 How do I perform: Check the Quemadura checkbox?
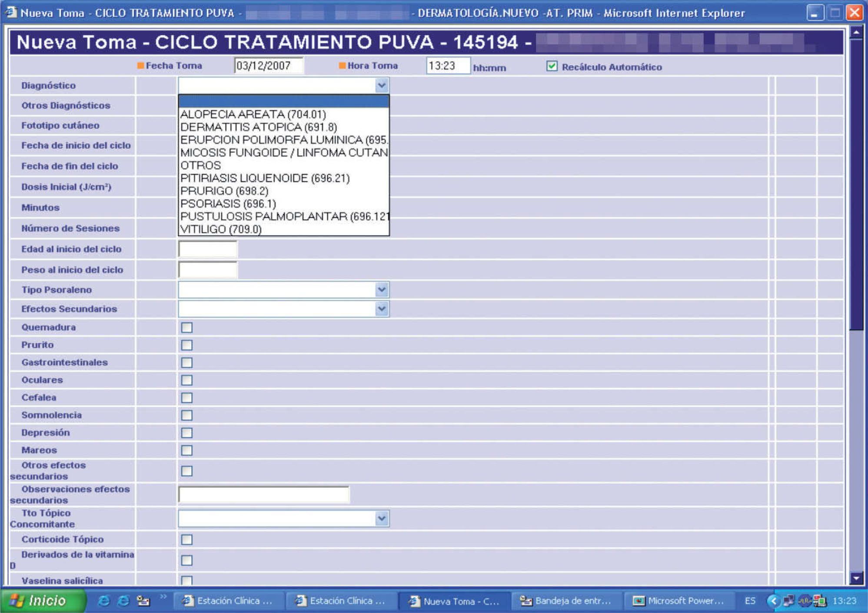tap(187, 327)
